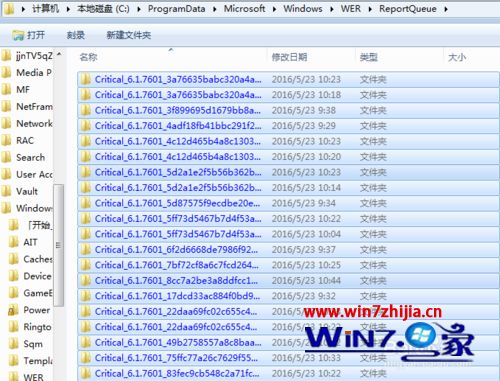Select jjnTV5qZ folder in navigation tree
The width and height of the screenshot is (500, 381).
tap(27, 55)
